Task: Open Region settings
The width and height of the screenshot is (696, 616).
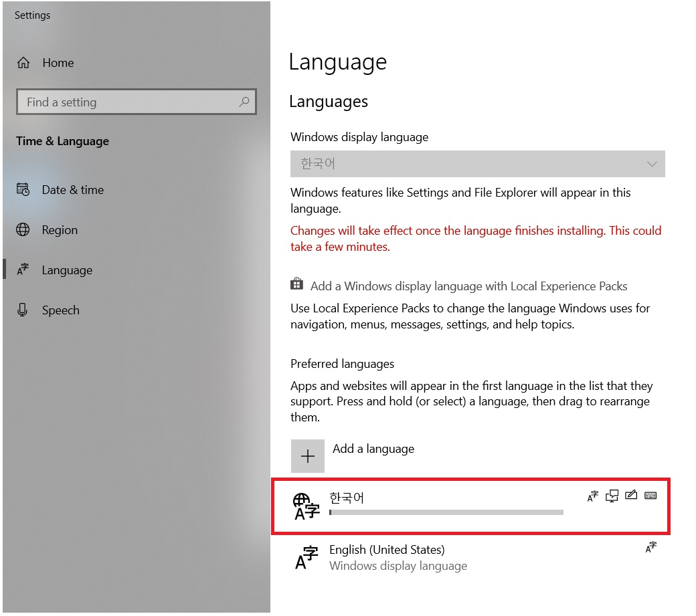Action: 60,229
